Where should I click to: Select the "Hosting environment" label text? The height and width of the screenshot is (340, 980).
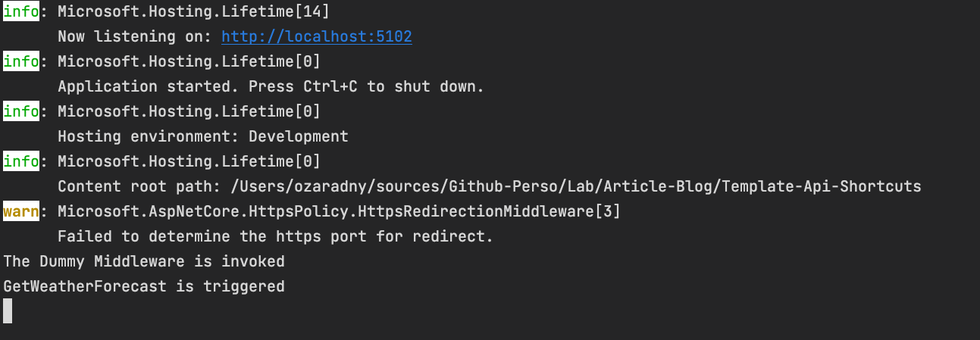point(148,136)
